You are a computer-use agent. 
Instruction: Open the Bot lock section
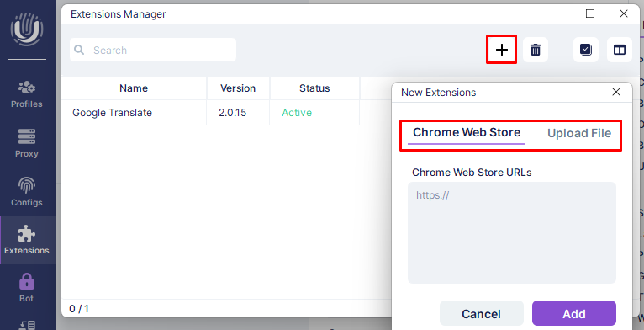26,288
